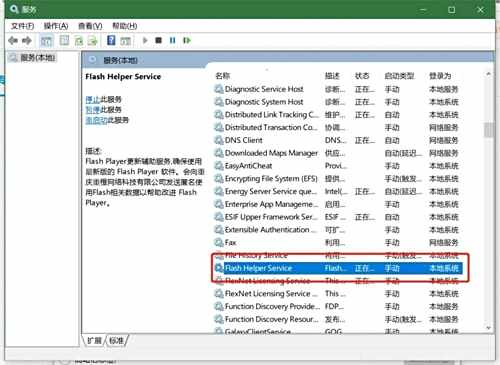Click the gear icon beside Fax service
The image size is (500, 365).
[219, 242]
